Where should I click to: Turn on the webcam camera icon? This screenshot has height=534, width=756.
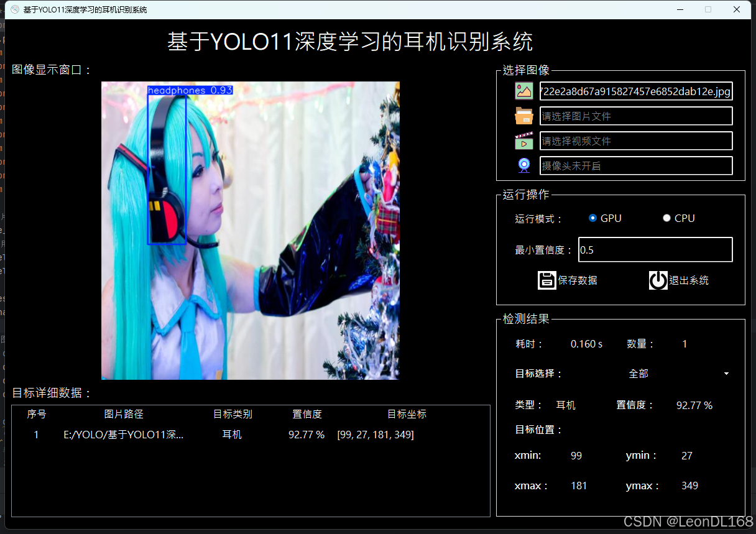[x=524, y=165]
